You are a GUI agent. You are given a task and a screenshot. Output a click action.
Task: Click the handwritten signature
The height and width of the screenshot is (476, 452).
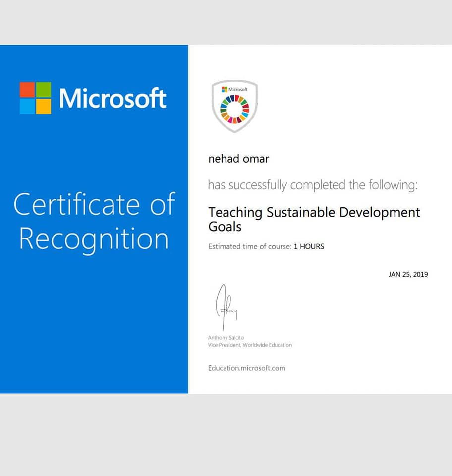[x=226, y=307]
